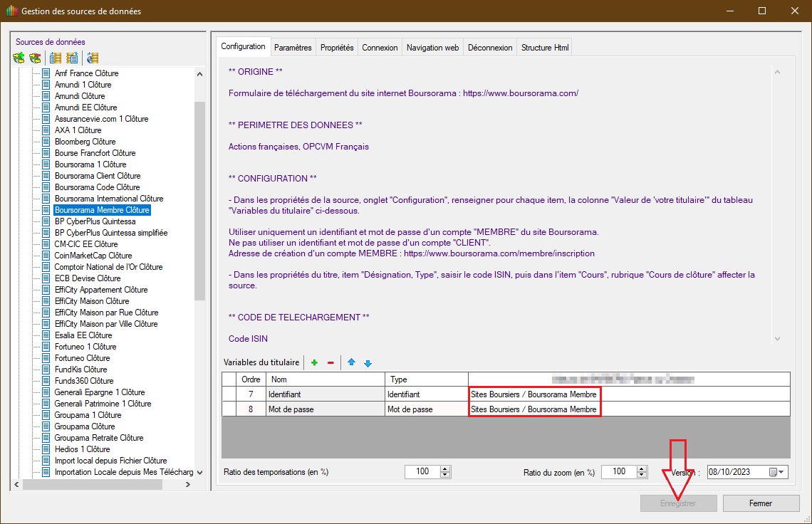
Task: Click the source list horizontal scrollbar right arrow
Action: coord(188,485)
